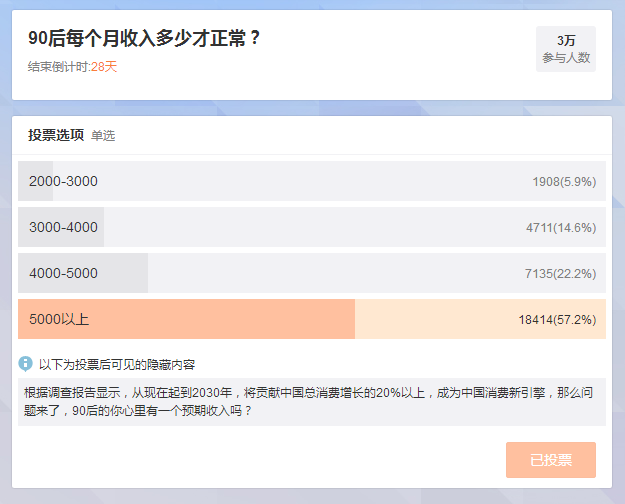Select the 4000-5000 poll option
Screen dimensions: 625x504
[x=312, y=273]
